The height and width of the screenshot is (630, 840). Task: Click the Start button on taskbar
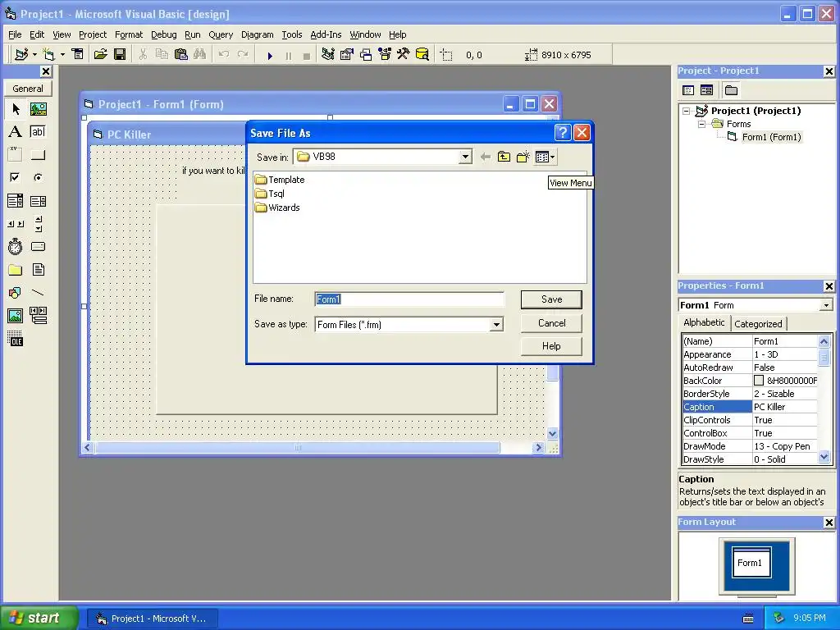coord(39,618)
